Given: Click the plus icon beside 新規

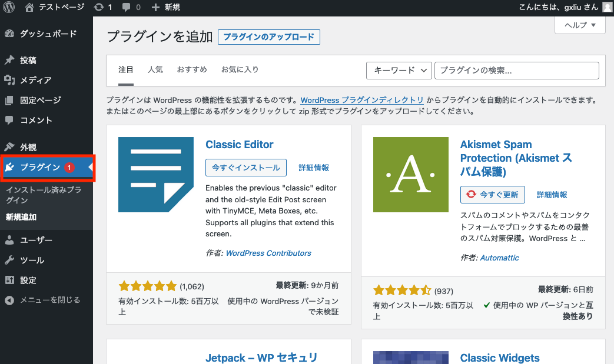Looking at the screenshot, I should [155, 8].
